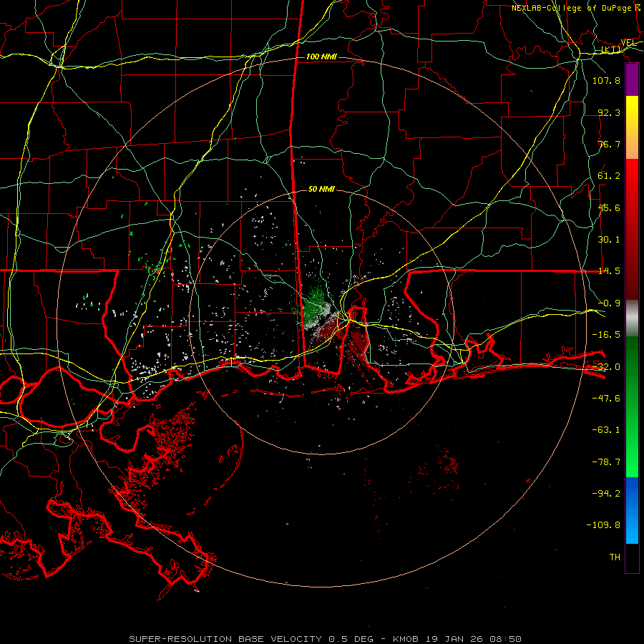644x644 pixels.
Task: Click the -63.1 velocity scale value
Action: (606, 430)
